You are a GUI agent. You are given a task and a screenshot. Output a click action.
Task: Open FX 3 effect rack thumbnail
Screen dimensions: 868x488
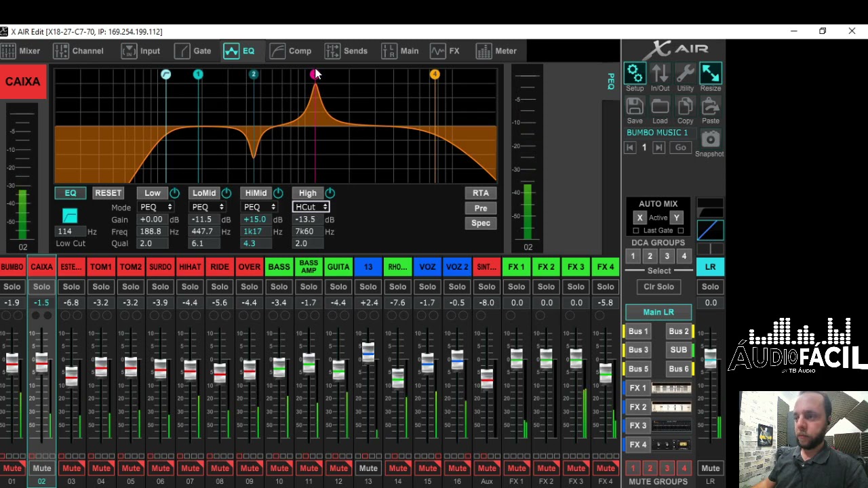coord(671,426)
